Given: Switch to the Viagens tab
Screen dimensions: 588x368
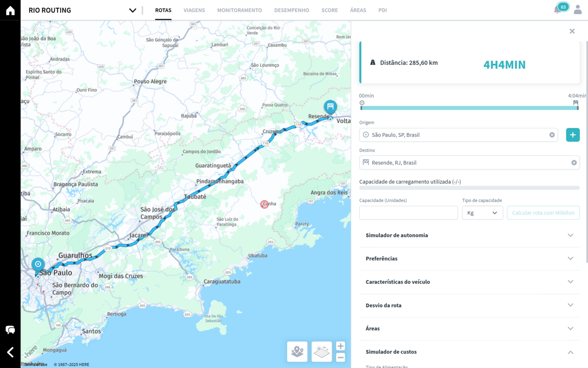Looking at the screenshot, I should click(x=194, y=10).
